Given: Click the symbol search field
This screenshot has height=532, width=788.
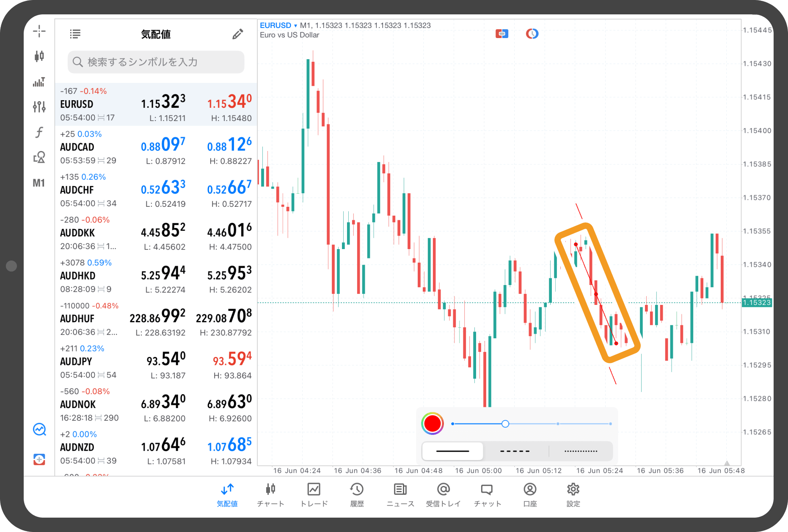Looking at the screenshot, I should pos(156,62).
